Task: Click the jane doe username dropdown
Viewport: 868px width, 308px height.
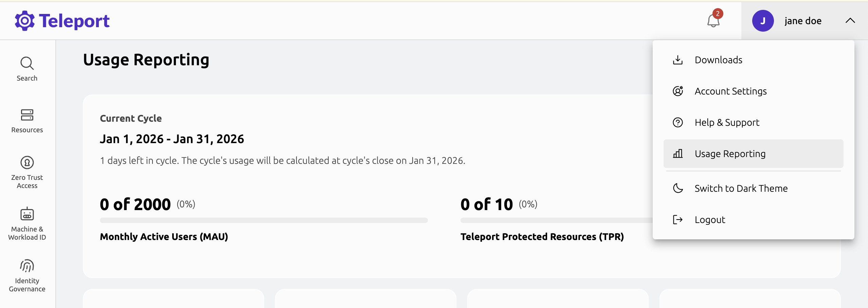Action: click(803, 21)
